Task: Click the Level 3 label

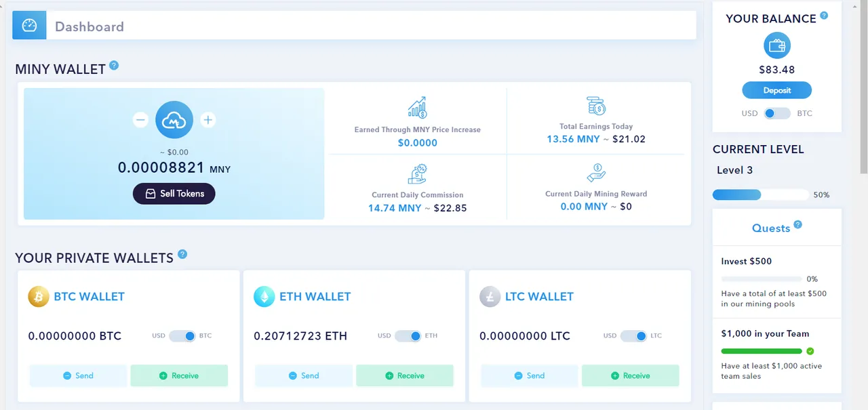Action: pyautogui.click(x=735, y=170)
